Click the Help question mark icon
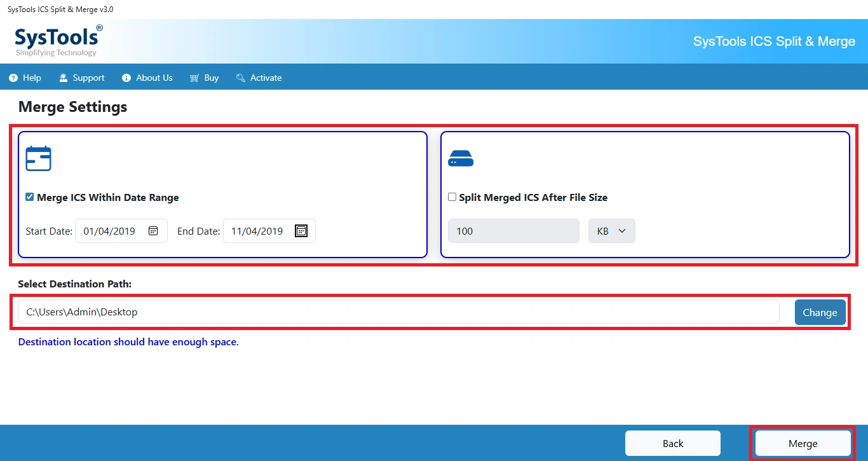 pos(13,78)
